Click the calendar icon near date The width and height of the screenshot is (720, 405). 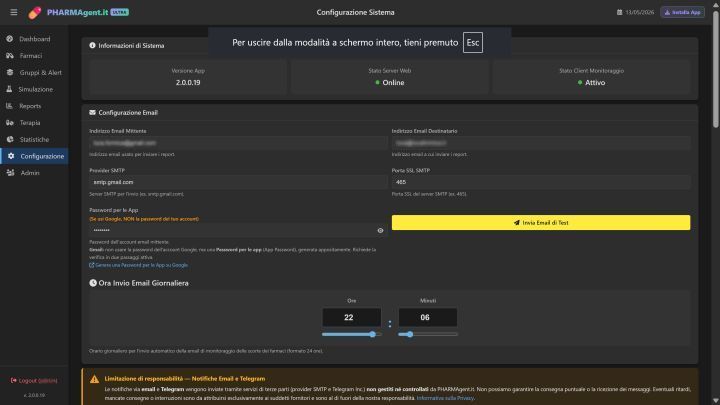click(619, 12)
